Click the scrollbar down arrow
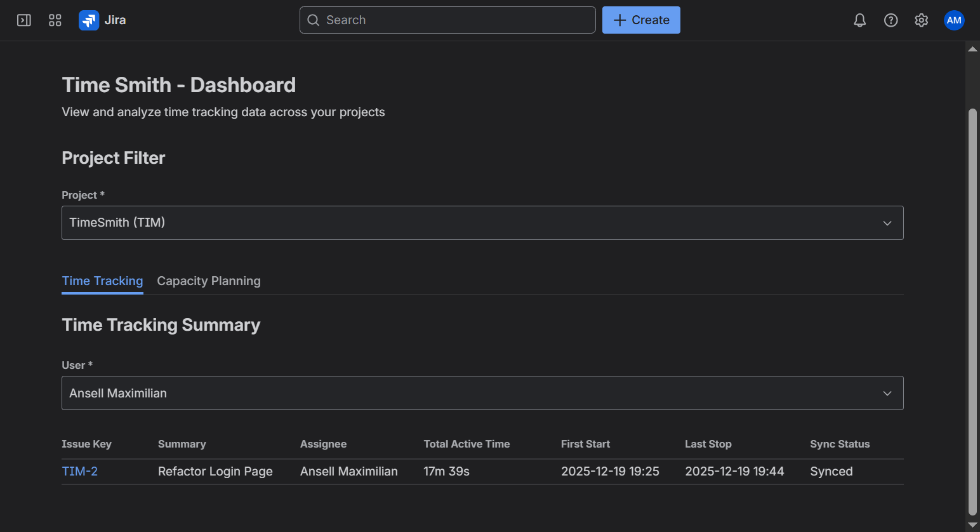Image resolution: width=980 pixels, height=532 pixels. pyautogui.click(x=972, y=526)
